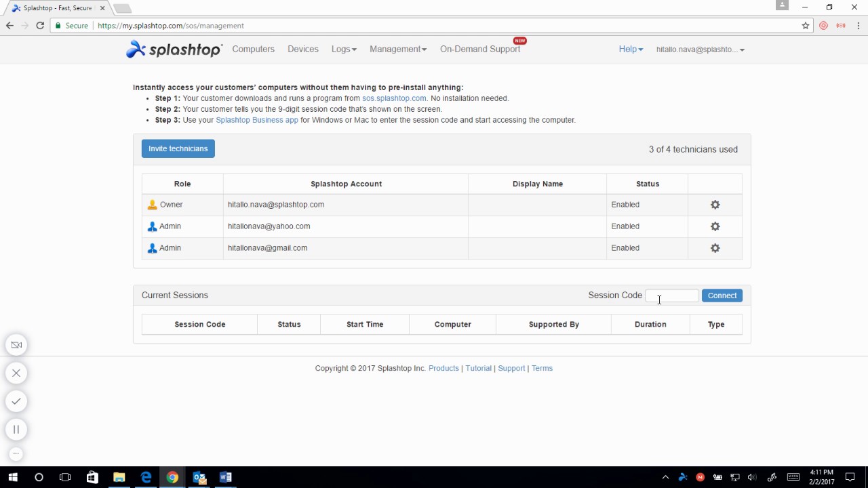Click the red swirl browser extension icon

click(x=823, y=26)
